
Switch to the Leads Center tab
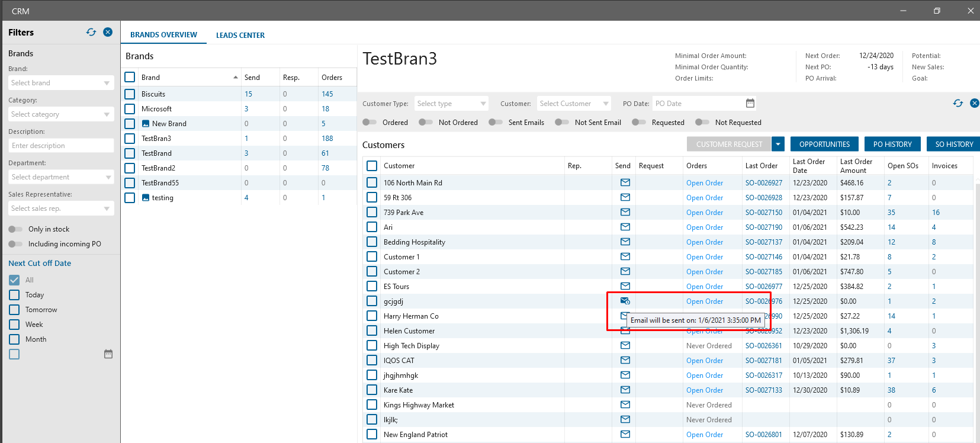tap(240, 36)
